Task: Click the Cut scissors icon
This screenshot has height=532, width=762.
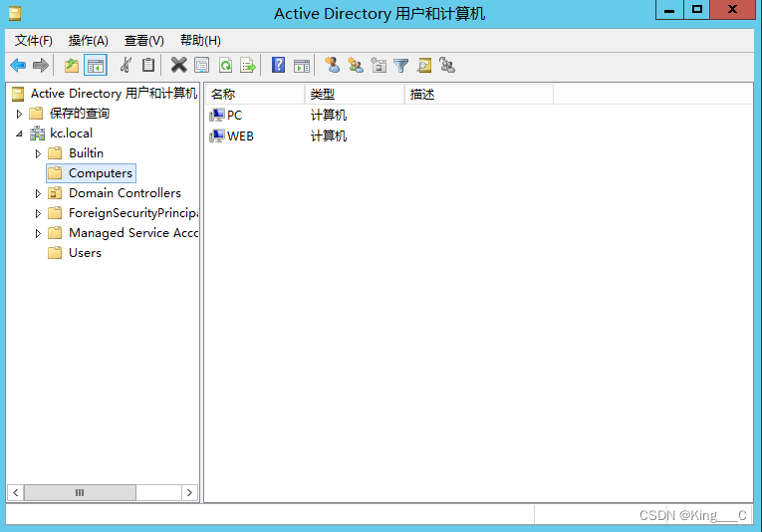Action: (126, 65)
